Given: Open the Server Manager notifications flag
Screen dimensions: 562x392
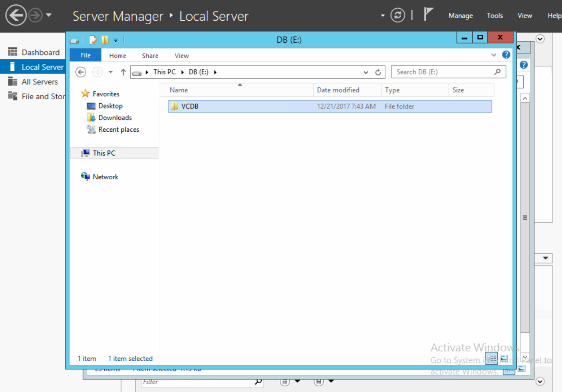Looking at the screenshot, I should pyautogui.click(x=428, y=15).
